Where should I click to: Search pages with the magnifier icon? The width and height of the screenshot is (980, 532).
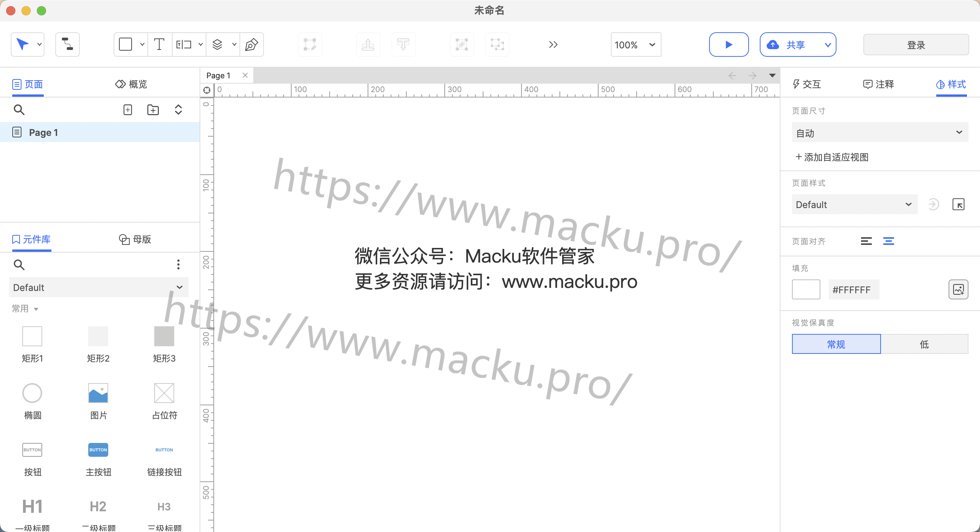[19, 110]
